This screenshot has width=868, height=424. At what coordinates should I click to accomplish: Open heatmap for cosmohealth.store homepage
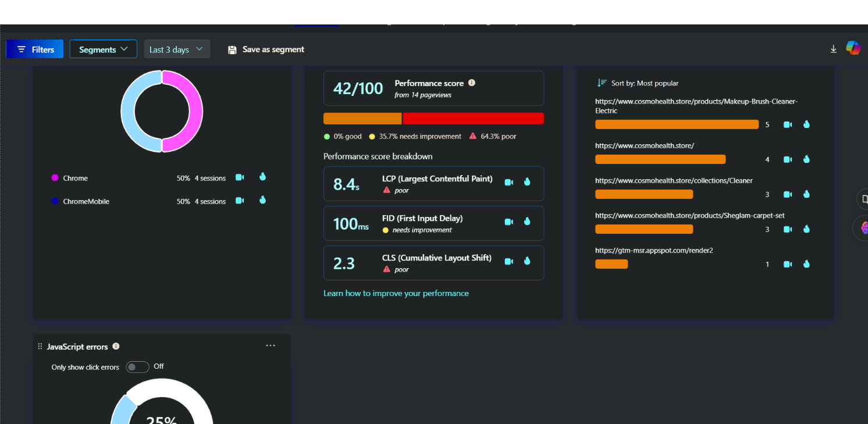[x=806, y=159]
